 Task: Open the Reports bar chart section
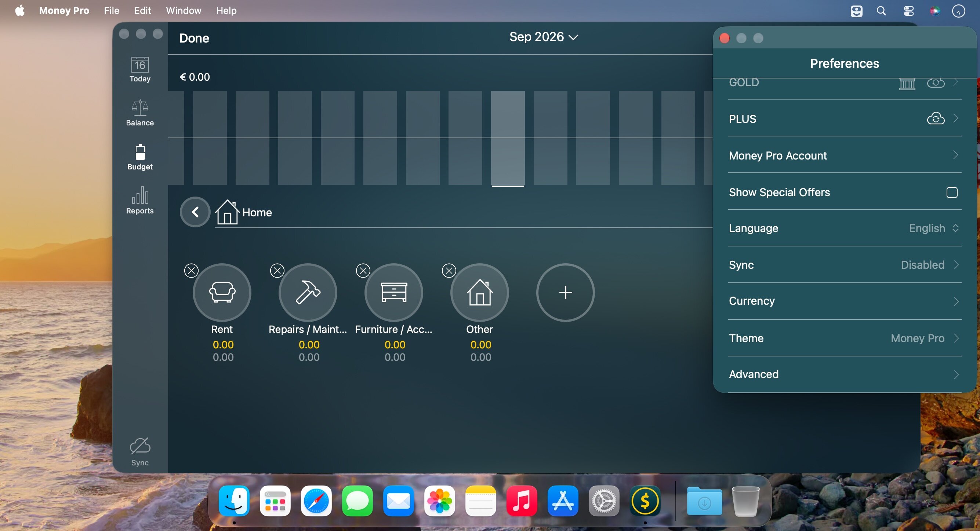pyautogui.click(x=140, y=200)
